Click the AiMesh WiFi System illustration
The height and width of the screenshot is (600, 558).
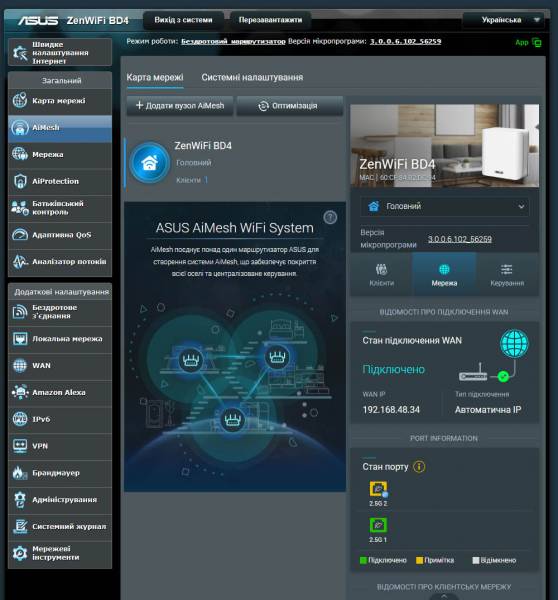pos(235,386)
